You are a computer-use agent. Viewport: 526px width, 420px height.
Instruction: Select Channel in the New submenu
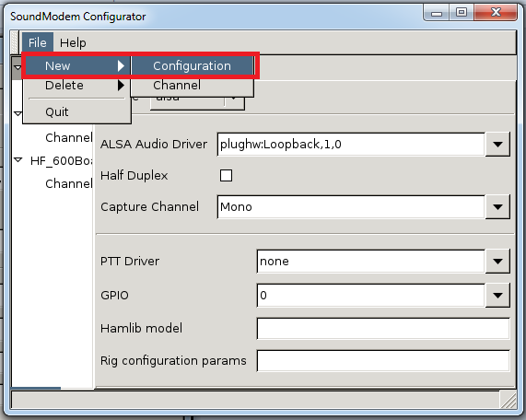[192, 86]
